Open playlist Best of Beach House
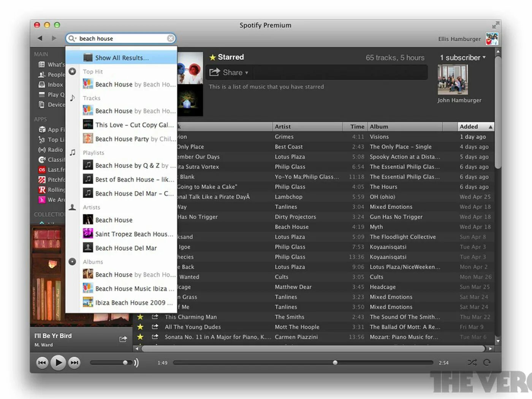The image size is (532, 399). pos(129,179)
